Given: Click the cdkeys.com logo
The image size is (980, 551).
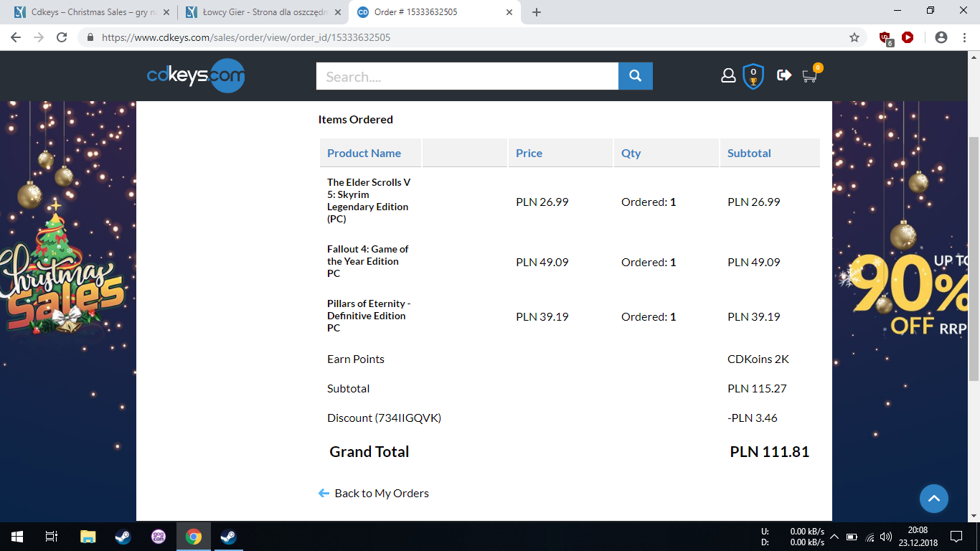Looking at the screenshot, I should click(x=196, y=76).
